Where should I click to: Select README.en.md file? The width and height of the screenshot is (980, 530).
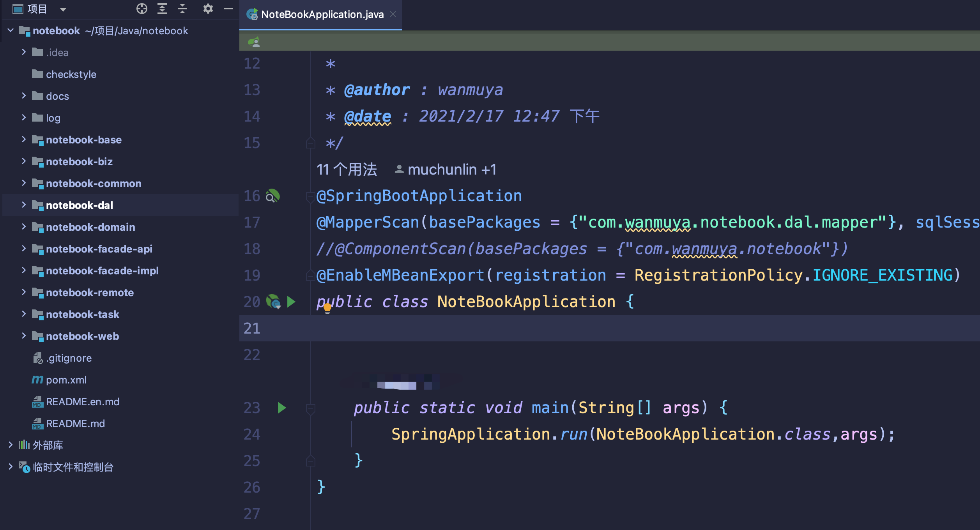click(83, 401)
